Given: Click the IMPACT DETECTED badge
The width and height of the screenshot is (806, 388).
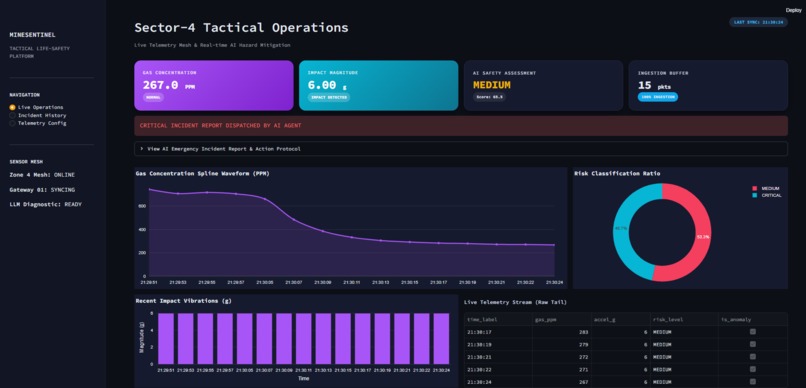Looking at the screenshot, I should click(329, 97).
